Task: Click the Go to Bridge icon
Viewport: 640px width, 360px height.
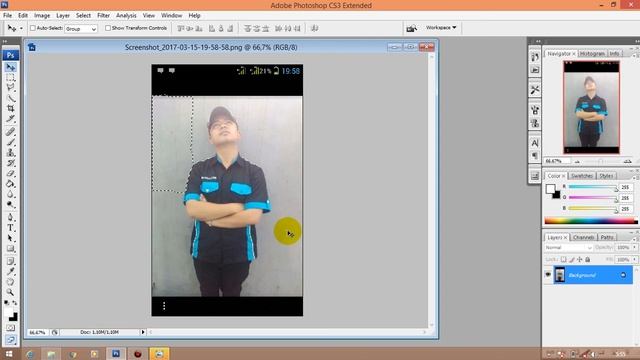Action: pos(411,28)
